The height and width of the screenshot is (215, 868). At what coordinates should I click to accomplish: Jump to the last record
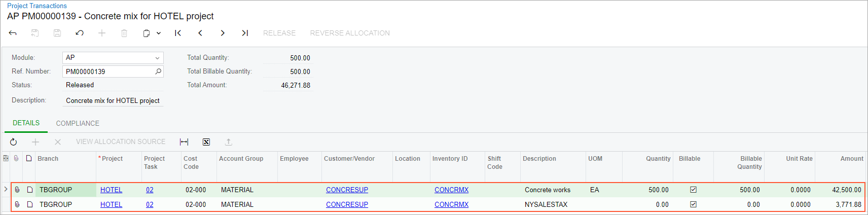(x=245, y=33)
